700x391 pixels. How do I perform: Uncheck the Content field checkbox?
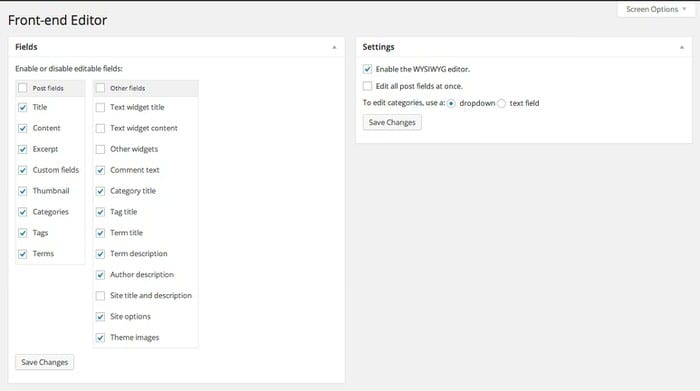pyautogui.click(x=23, y=129)
